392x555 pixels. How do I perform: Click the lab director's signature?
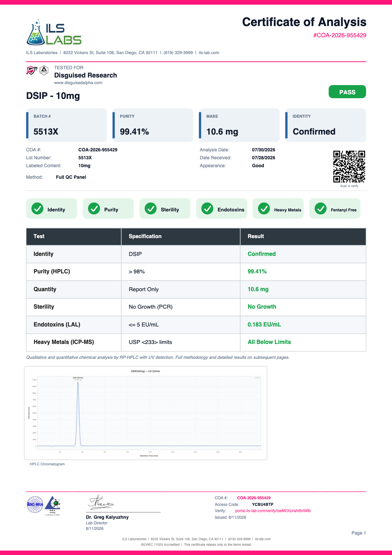pos(100,502)
